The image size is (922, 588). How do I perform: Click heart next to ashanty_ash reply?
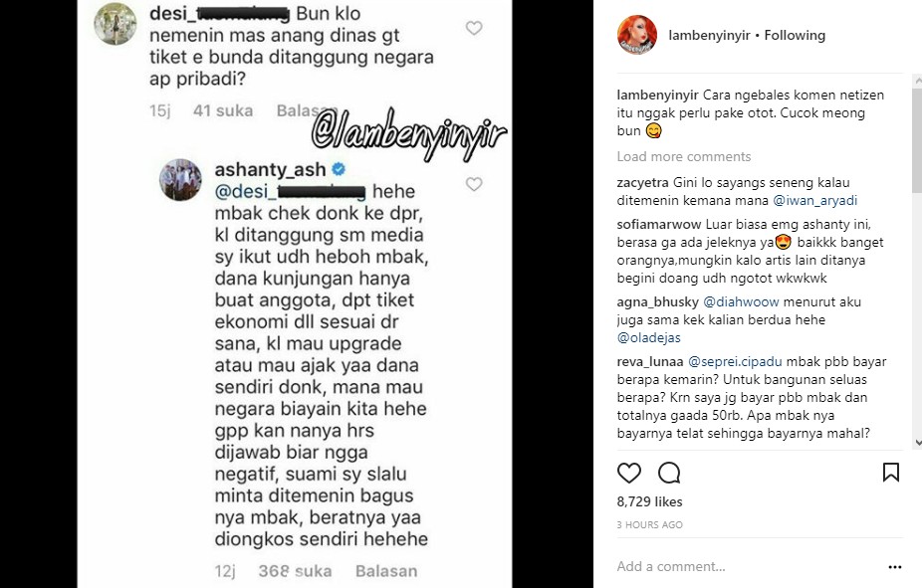click(x=474, y=184)
